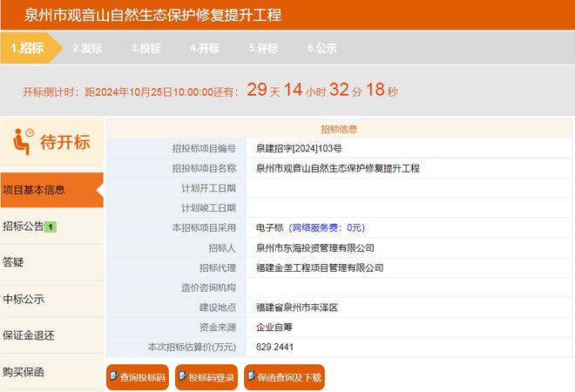
Task: Click the 招标信息 table header
Action: tap(339, 129)
